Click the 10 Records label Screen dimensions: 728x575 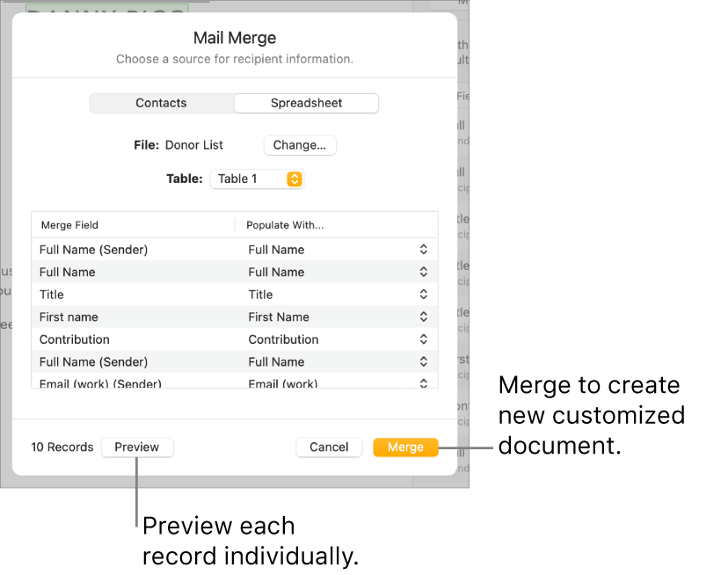coord(62,447)
